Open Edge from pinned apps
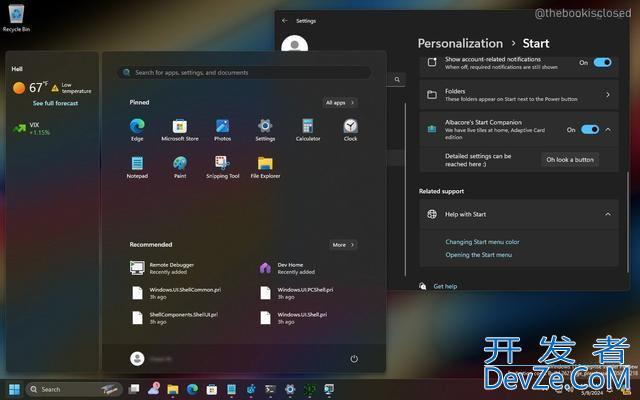 tap(137, 130)
